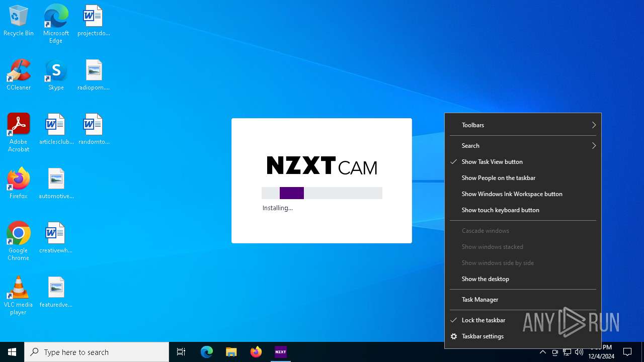Select the articlesclub... Word document icon
The image size is (644, 362).
(x=56, y=130)
